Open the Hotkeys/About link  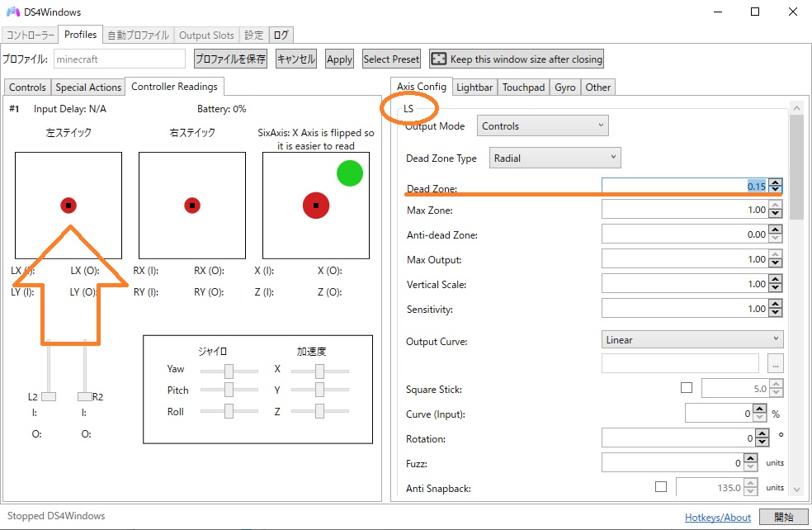coord(717,518)
